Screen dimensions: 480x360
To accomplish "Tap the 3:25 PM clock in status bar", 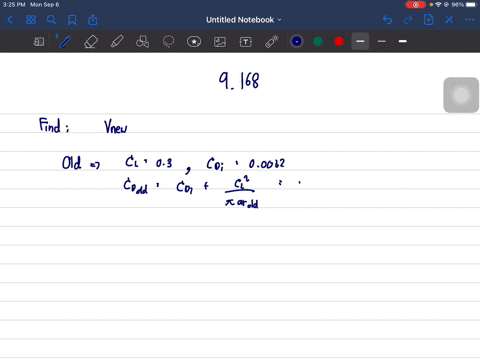I will pos(14,5).
